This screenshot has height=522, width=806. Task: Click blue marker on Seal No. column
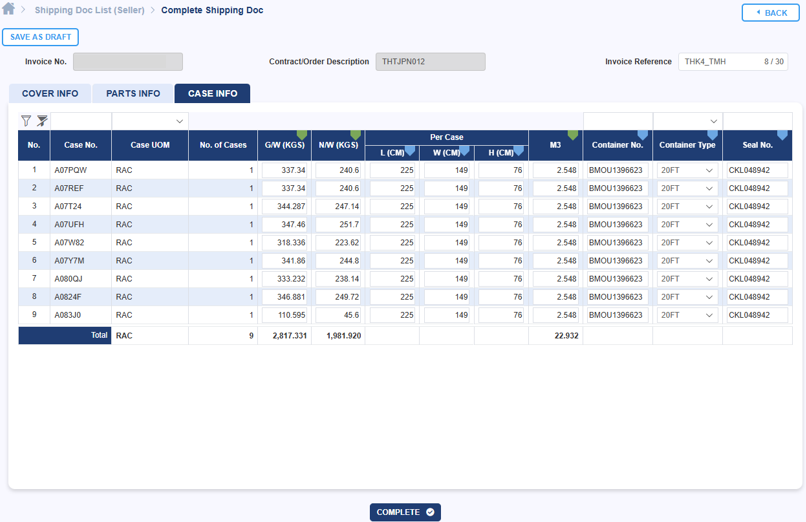pyautogui.click(x=783, y=135)
